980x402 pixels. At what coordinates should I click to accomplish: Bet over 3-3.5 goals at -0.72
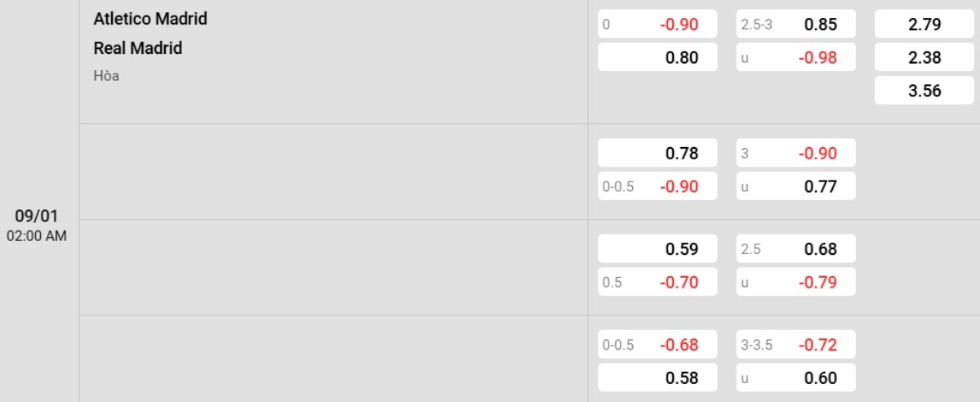pyautogui.click(x=796, y=345)
